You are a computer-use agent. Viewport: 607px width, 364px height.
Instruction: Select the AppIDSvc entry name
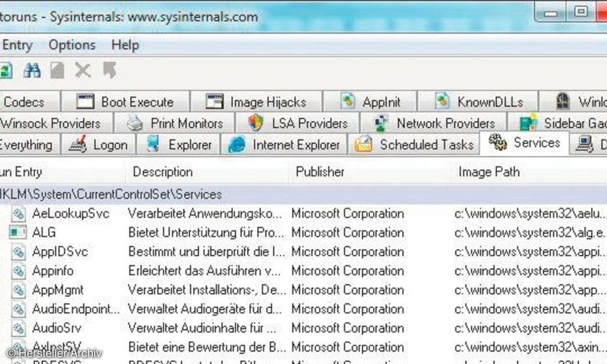(60, 252)
